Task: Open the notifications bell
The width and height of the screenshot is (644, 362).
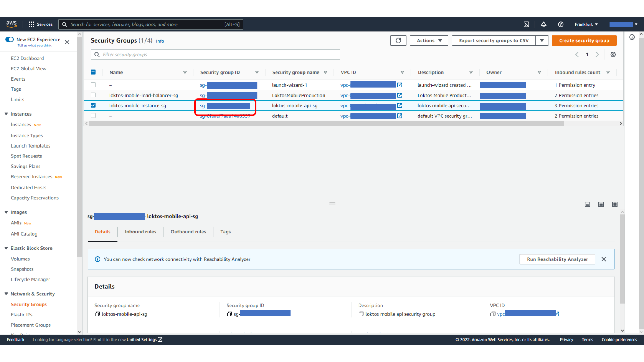Action: pyautogui.click(x=543, y=24)
